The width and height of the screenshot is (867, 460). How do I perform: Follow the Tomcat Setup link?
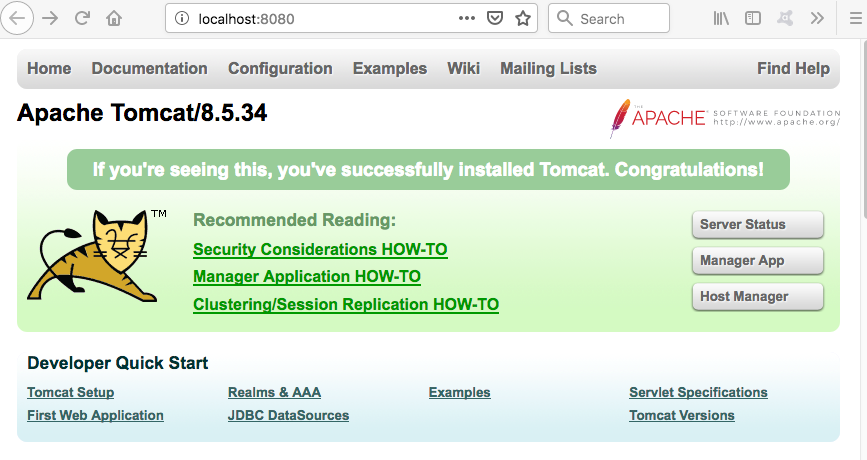click(x=71, y=393)
